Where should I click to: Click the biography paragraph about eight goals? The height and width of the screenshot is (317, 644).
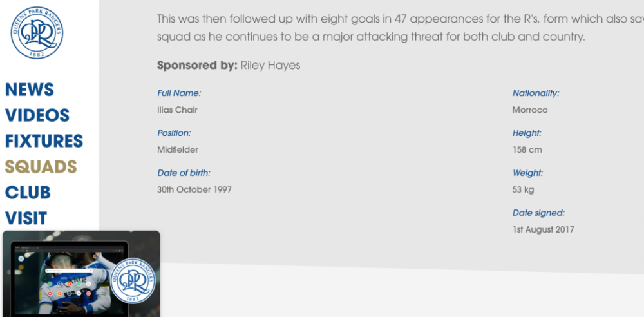tap(401, 28)
